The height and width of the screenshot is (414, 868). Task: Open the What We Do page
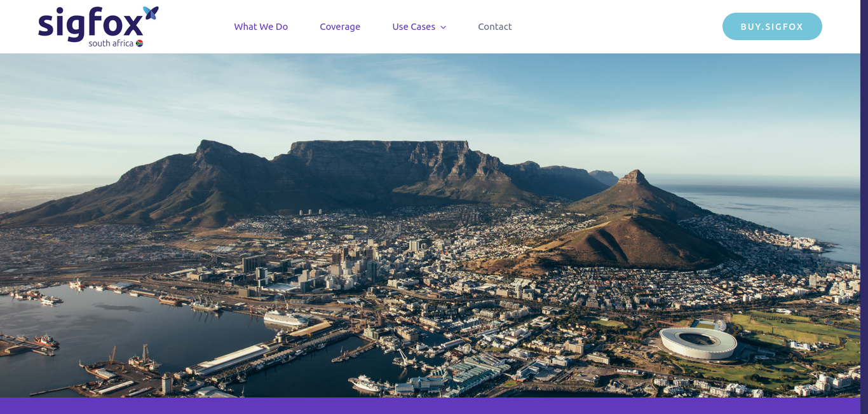(x=261, y=27)
